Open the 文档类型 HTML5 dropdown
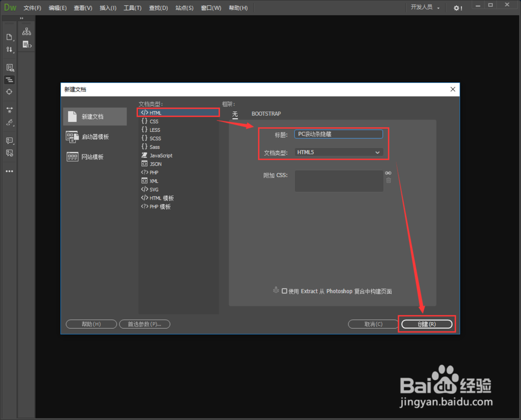This screenshot has height=420, width=521. tap(338, 152)
